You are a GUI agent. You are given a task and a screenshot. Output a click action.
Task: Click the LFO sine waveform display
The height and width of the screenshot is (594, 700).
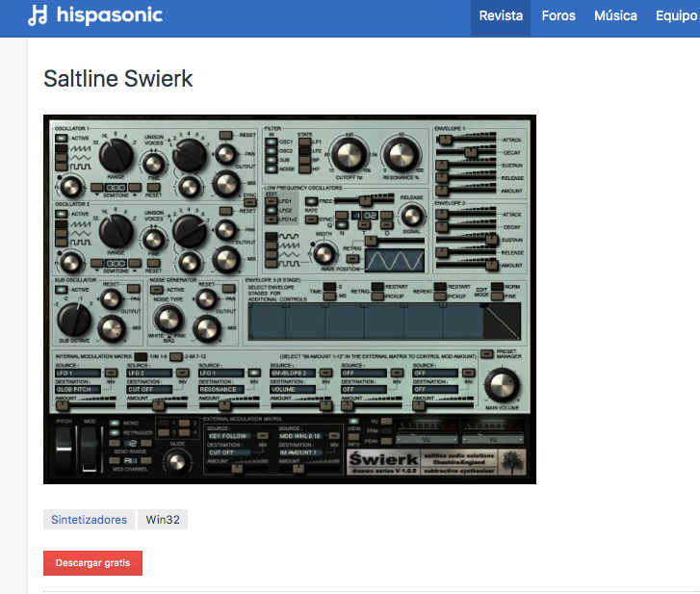click(x=395, y=260)
